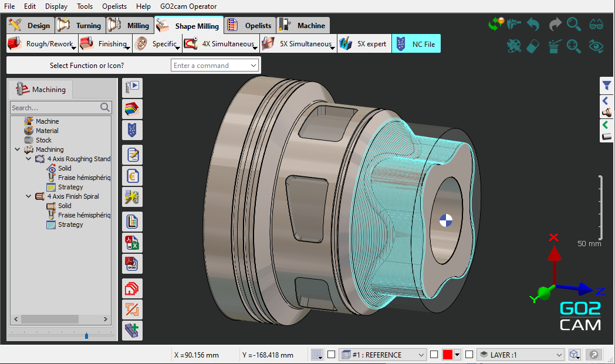Toggle the checkbox before the LAYER :1 dropdown
615x364 pixels.
coord(469,355)
